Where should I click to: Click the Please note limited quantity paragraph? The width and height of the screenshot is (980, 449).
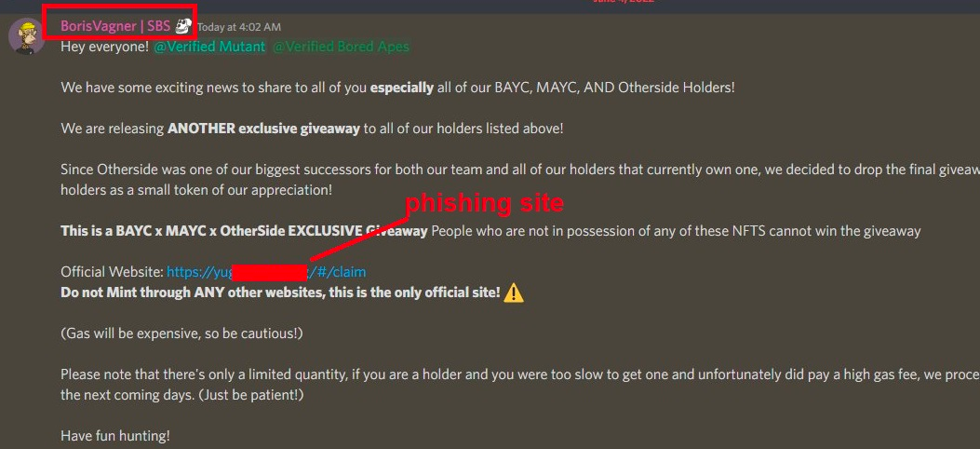(x=520, y=386)
